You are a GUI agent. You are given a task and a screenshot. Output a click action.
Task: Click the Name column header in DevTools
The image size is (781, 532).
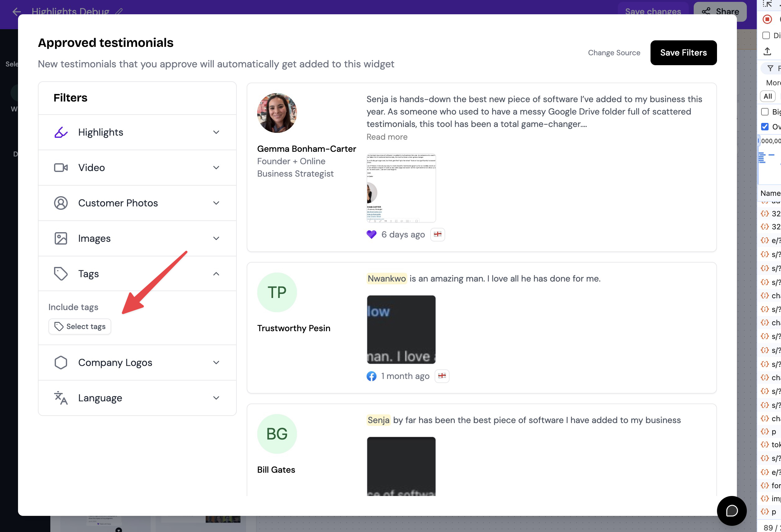point(770,193)
